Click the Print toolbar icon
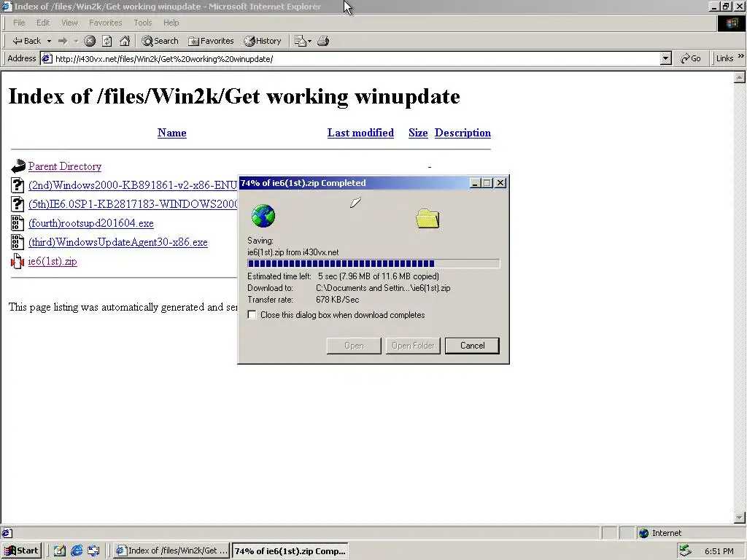Screen dimensions: 747x560 click(323, 41)
